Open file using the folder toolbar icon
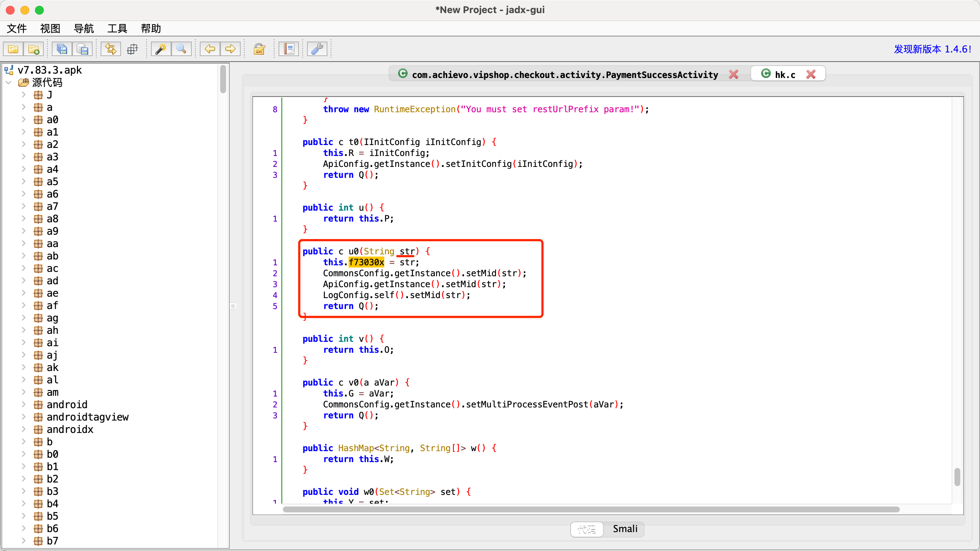Screen dimensions: 980x551 click(13, 49)
